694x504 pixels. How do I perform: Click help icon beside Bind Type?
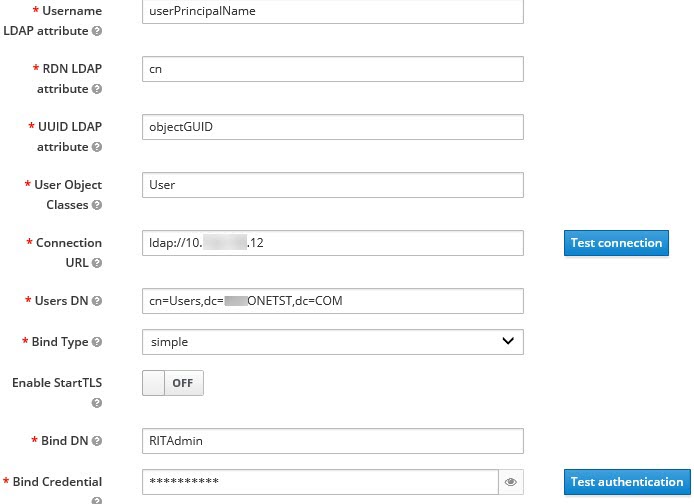tap(96, 343)
